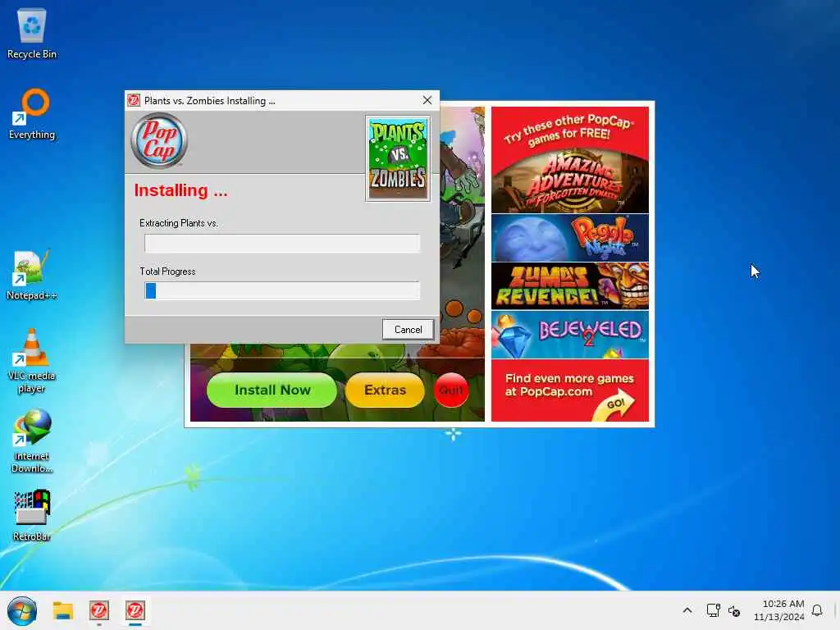Open the network tray icon

point(713,610)
